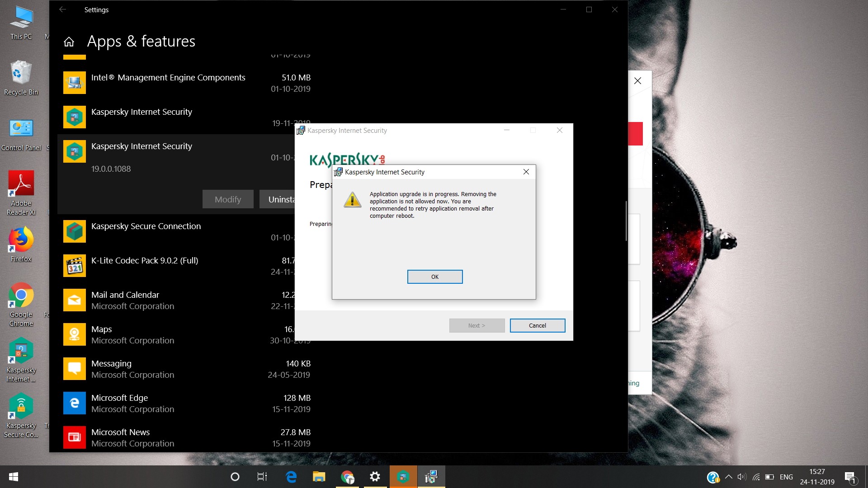Screen dimensions: 868x488
Task: Click the Settings home icon
Action: [x=69, y=42]
